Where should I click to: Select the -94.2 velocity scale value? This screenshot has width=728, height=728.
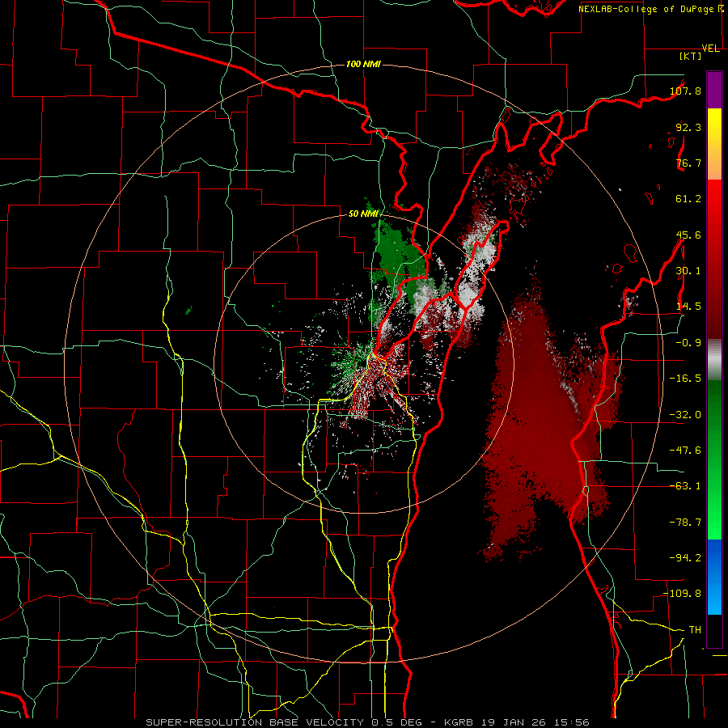(685, 557)
